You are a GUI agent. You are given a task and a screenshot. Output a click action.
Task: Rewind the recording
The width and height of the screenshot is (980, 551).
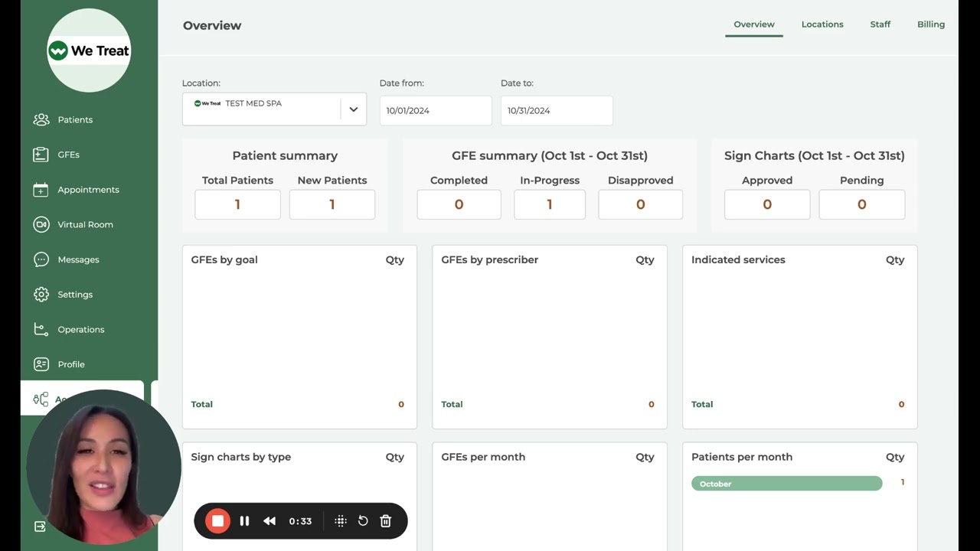(x=269, y=521)
